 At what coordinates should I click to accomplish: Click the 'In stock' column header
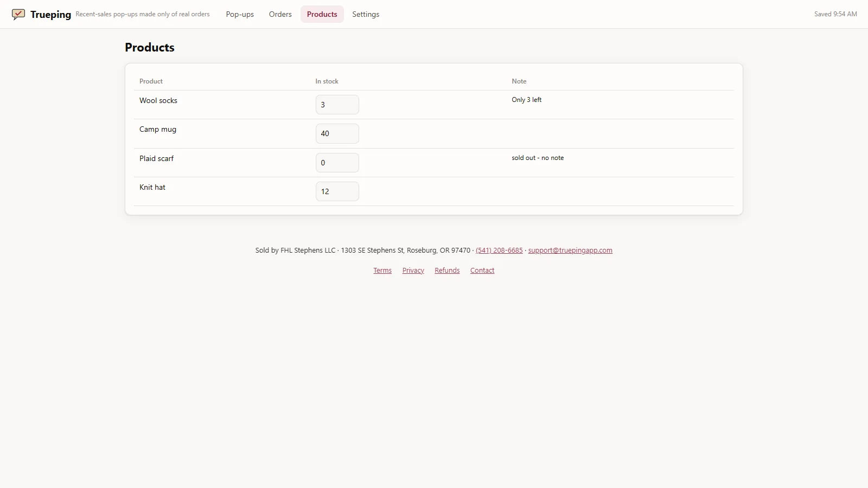click(327, 81)
